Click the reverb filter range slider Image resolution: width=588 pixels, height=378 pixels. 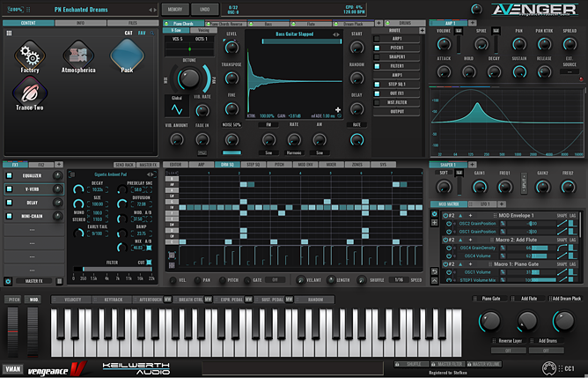pos(113,269)
